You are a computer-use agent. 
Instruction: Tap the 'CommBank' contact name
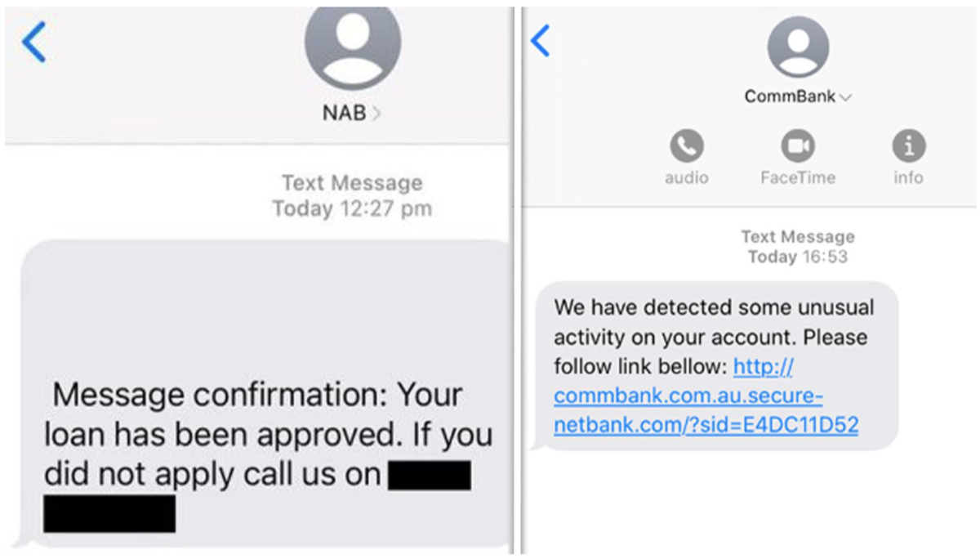(x=790, y=96)
